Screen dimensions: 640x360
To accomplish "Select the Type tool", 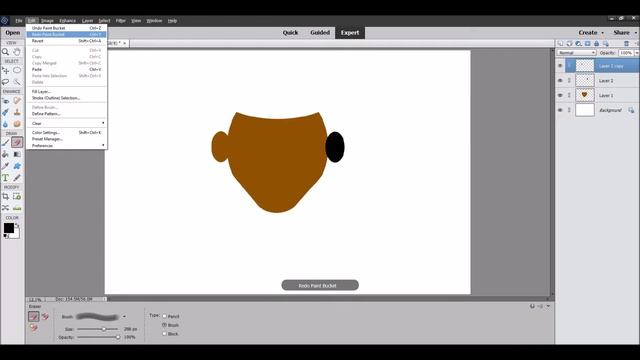I will [x=5, y=178].
